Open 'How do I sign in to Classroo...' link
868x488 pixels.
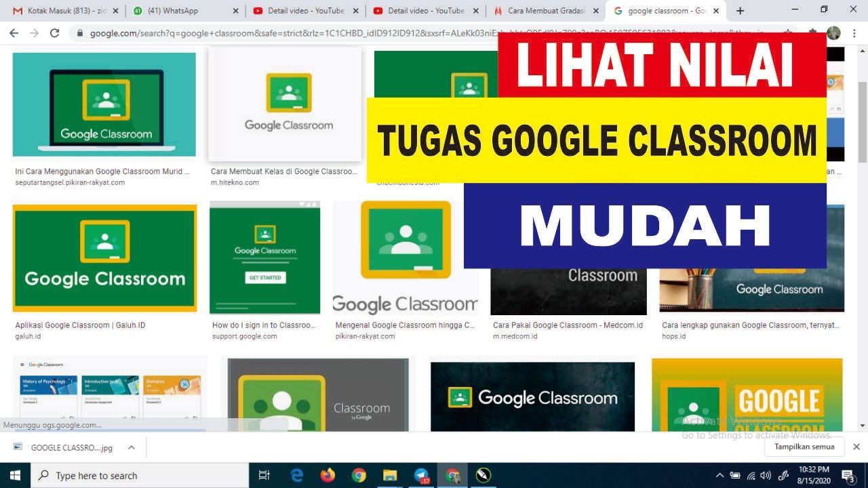coord(264,325)
